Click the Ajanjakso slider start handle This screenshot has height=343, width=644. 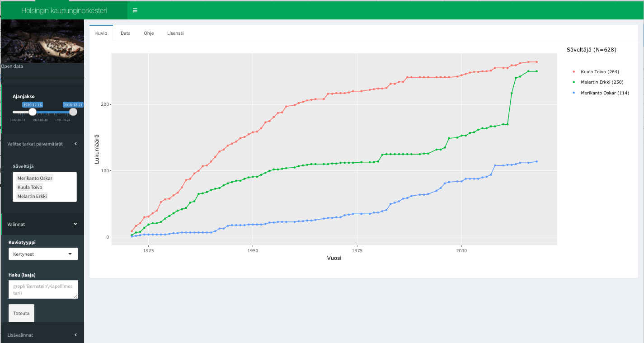(x=33, y=112)
